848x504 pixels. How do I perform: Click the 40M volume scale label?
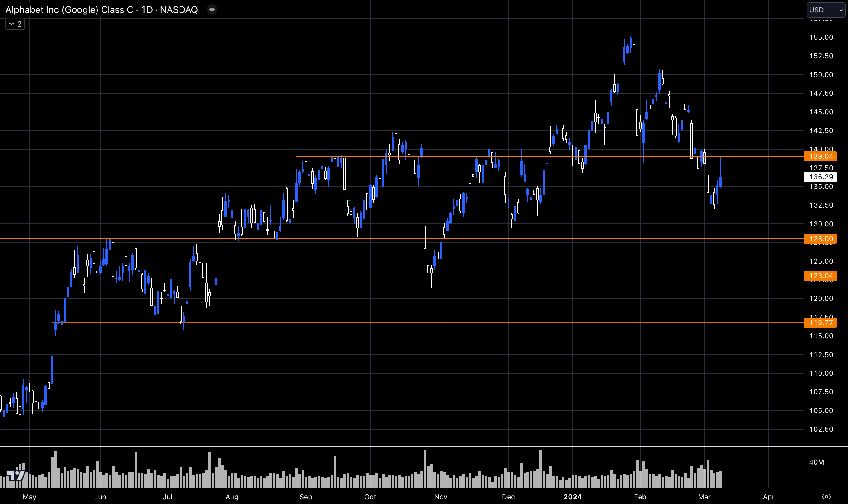(x=816, y=462)
